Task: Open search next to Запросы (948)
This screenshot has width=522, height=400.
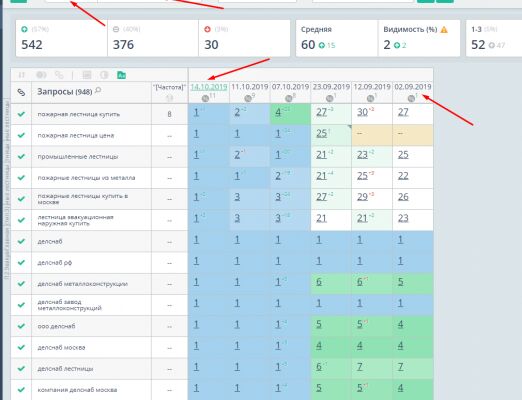Action: [98, 90]
